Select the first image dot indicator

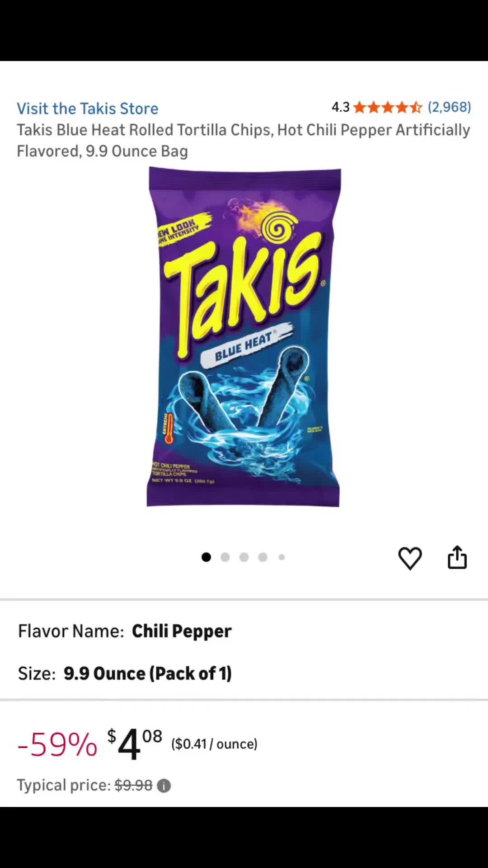[206, 557]
